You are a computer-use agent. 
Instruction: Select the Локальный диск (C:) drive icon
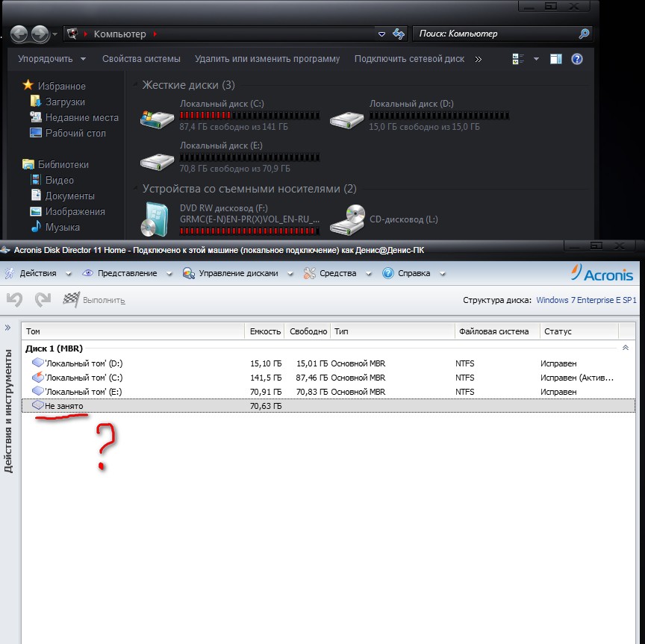tap(157, 119)
